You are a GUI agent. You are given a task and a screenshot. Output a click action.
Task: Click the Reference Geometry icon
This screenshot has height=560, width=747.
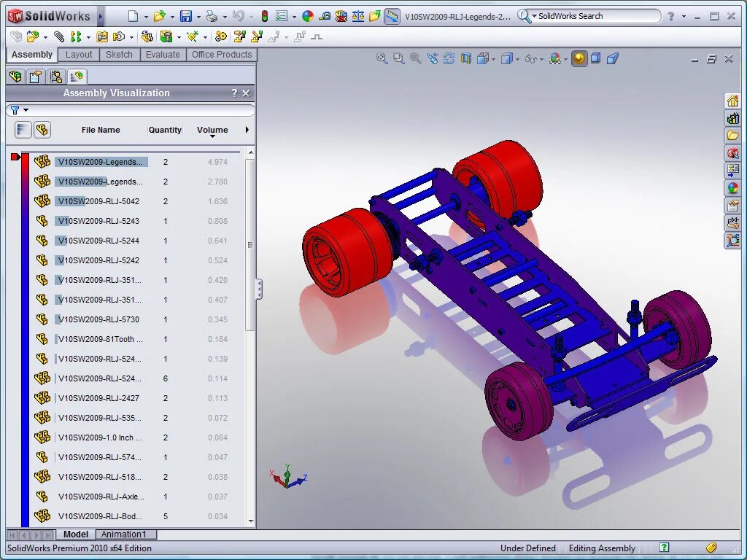193,36
